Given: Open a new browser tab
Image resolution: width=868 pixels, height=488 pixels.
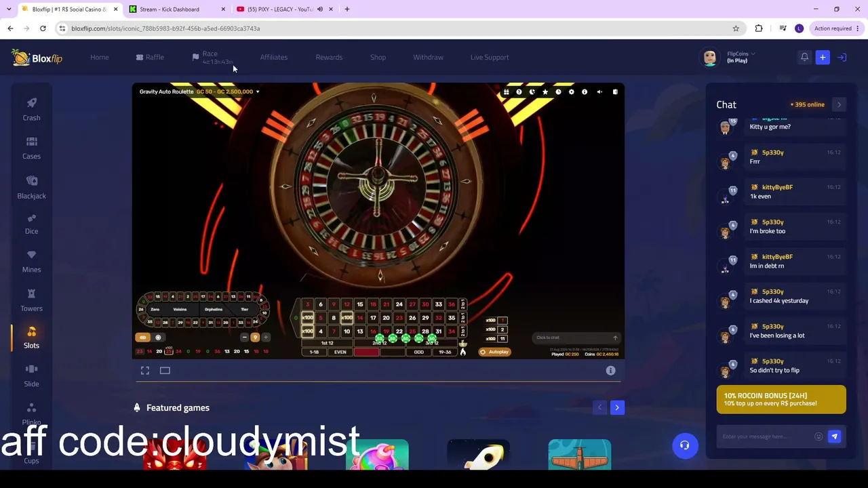Looking at the screenshot, I should [347, 9].
